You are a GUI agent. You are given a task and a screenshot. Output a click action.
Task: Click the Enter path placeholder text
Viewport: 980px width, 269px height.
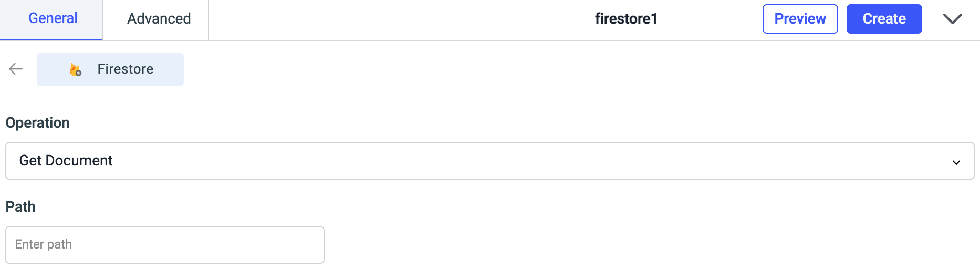click(44, 244)
